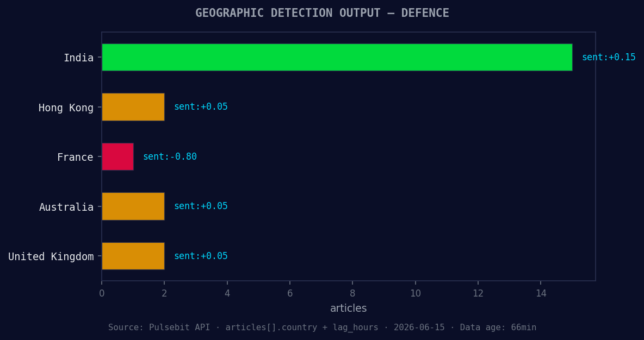The width and height of the screenshot is (644, 340).
Task: Select the France axis label
Action: click(75, 157)
